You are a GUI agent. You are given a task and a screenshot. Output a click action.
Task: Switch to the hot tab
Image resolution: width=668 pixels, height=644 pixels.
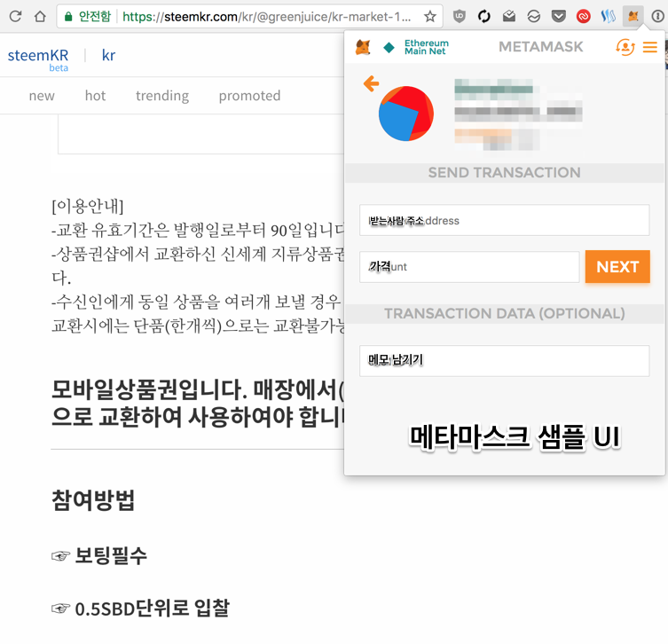(95, 96)
